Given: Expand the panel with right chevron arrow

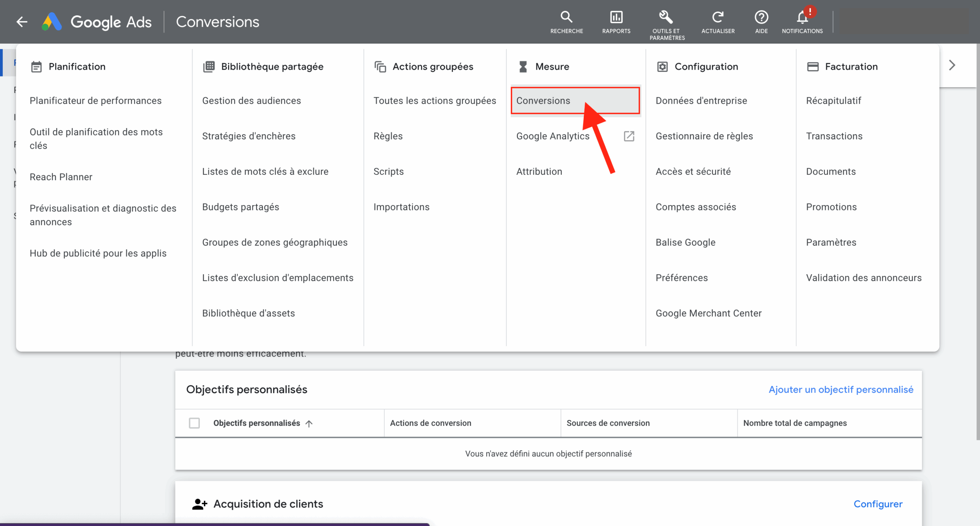Looking at the screenshot, I should tap(952, 65).
